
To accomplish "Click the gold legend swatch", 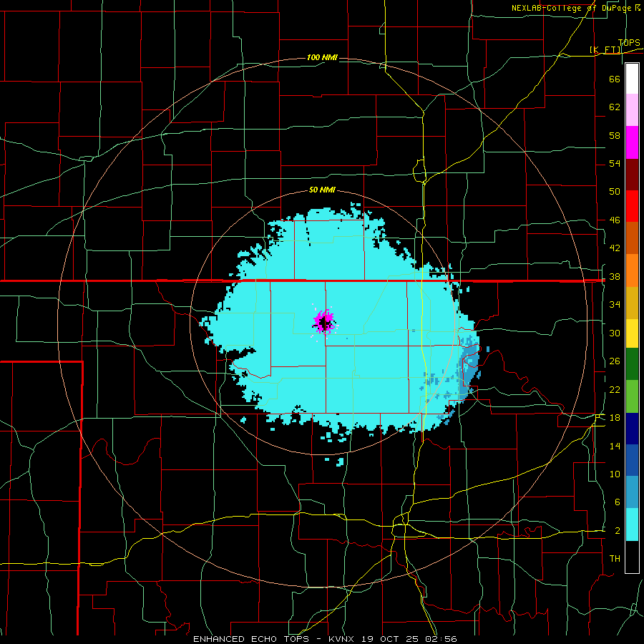I will (632, 302).
